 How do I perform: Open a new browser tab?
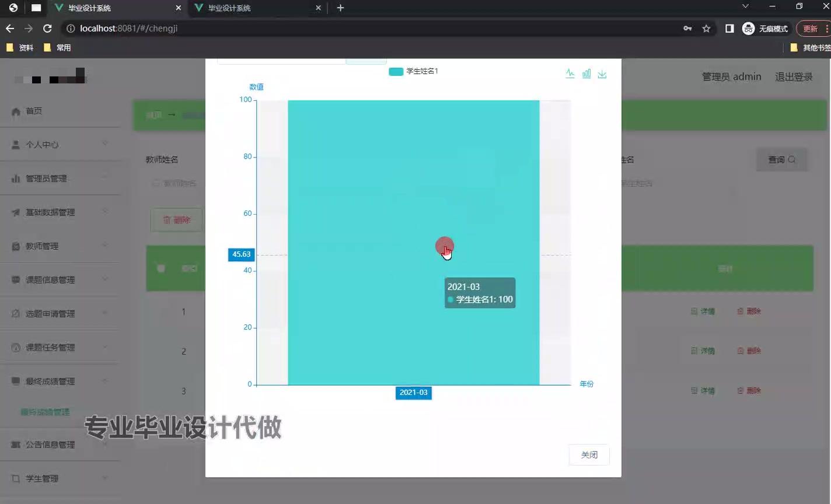[x=340, y=8]
